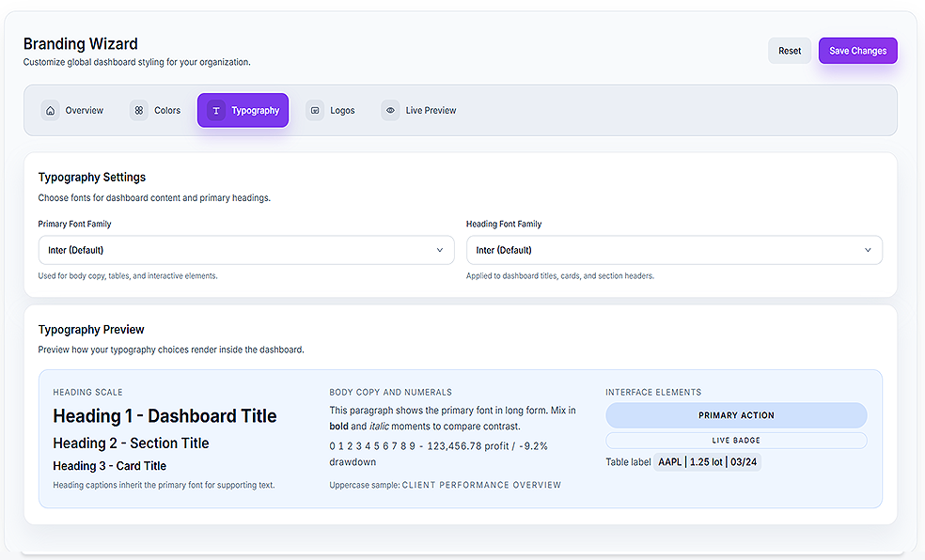Viewport: 925px width, 560px height.
Task: Click the Heading 2 - Section Title text
Action: click(131, 443)
